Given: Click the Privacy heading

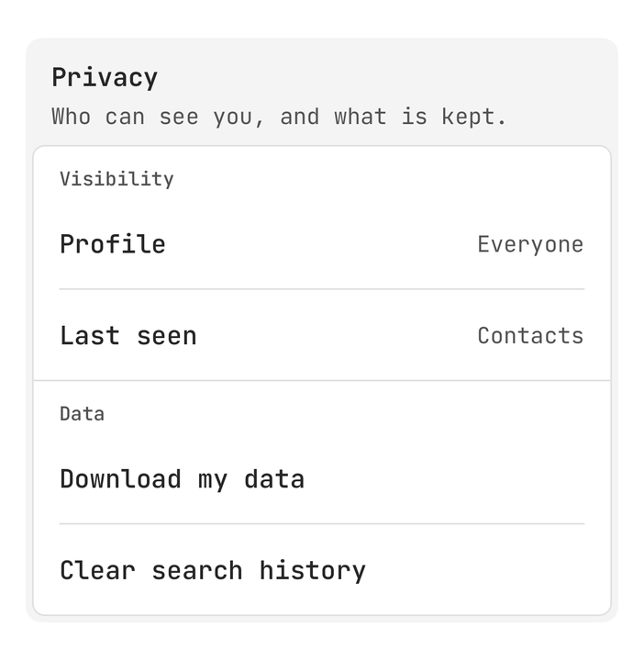Looking at the screenshot, I should tap(105, 77).
